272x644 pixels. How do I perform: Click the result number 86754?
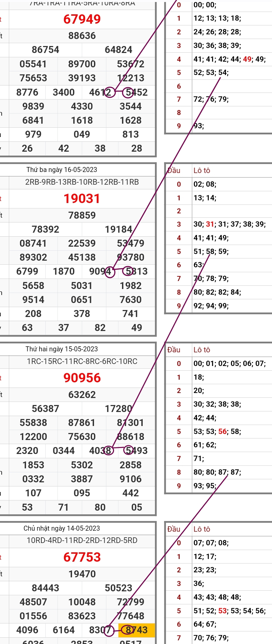coord(46,50)
